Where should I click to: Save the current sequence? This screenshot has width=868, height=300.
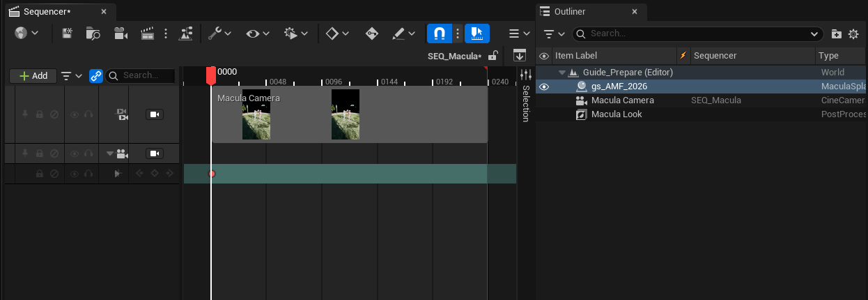coord(68,33)
